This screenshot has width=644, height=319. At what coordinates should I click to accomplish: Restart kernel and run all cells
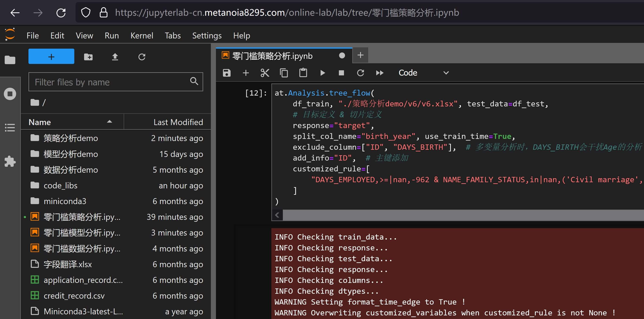(x=379, y=73)
